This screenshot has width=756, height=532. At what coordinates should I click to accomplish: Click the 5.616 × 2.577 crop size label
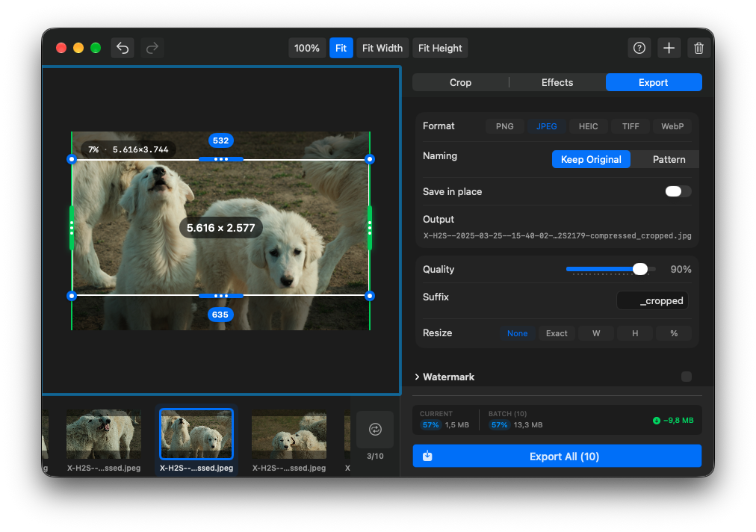pos(221,228)
